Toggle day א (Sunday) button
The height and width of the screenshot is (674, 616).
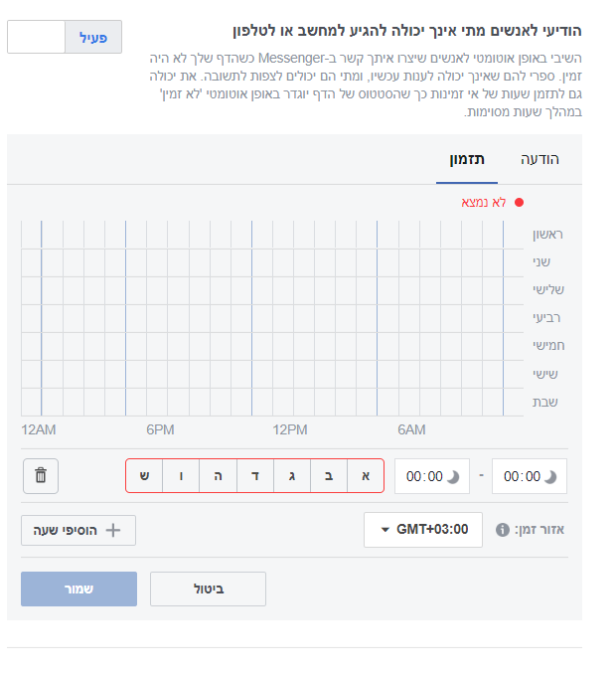pyautogui.click(x=366, y=476)
